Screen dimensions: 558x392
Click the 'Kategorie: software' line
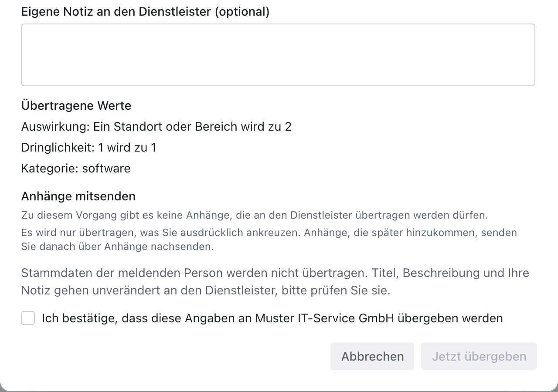pyautogui.click(x=76, y=169)
